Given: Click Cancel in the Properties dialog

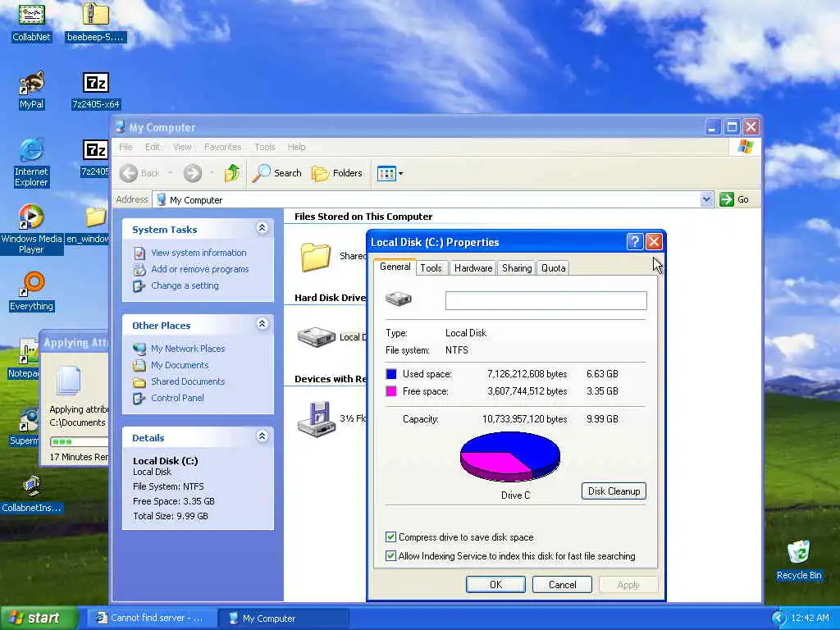Looking at the screenshot, I should 562,584.
